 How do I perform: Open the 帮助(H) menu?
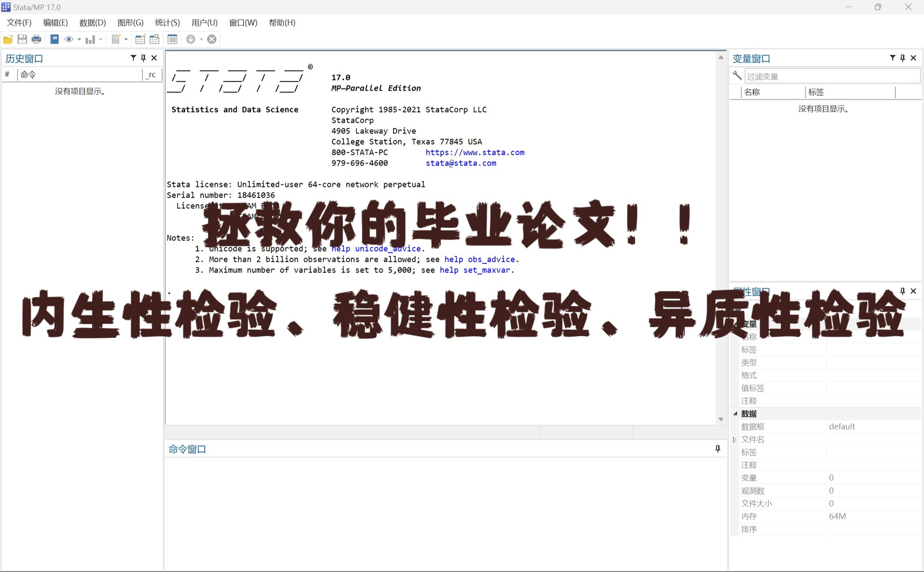tap(282, 23)
